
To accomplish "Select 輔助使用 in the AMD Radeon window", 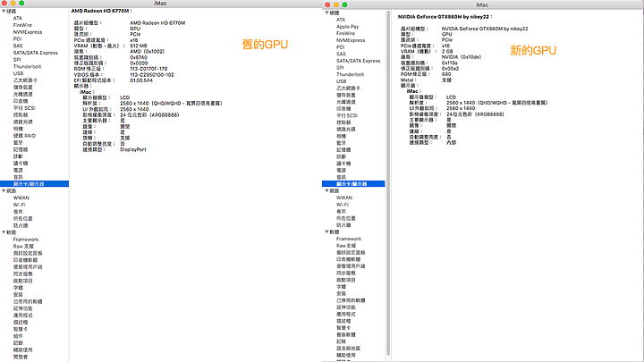I will [x=22, y=350].
